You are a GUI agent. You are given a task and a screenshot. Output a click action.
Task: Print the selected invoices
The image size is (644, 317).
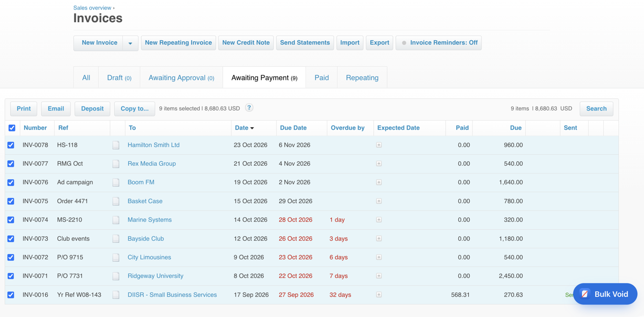[x=24, y=109]
